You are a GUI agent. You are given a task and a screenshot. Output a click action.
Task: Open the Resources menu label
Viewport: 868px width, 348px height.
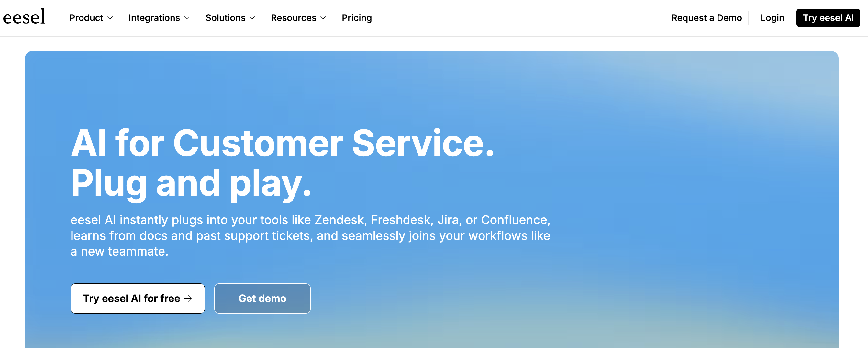coord(293,18)
